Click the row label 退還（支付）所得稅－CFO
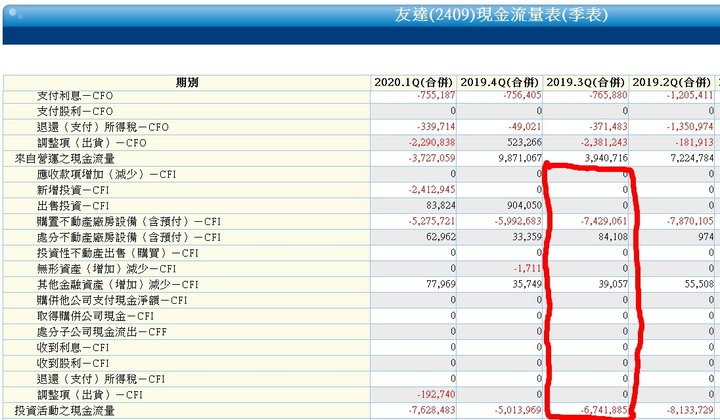 (103, 127)
